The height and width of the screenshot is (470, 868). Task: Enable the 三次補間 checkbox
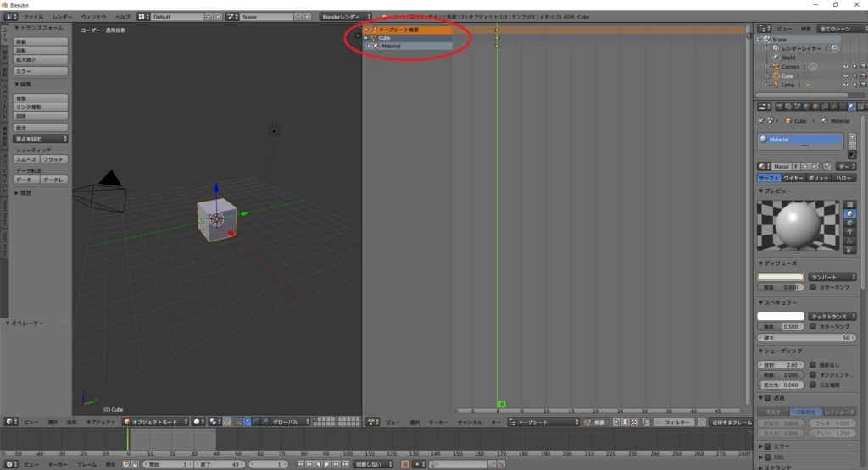click(813, 384)
